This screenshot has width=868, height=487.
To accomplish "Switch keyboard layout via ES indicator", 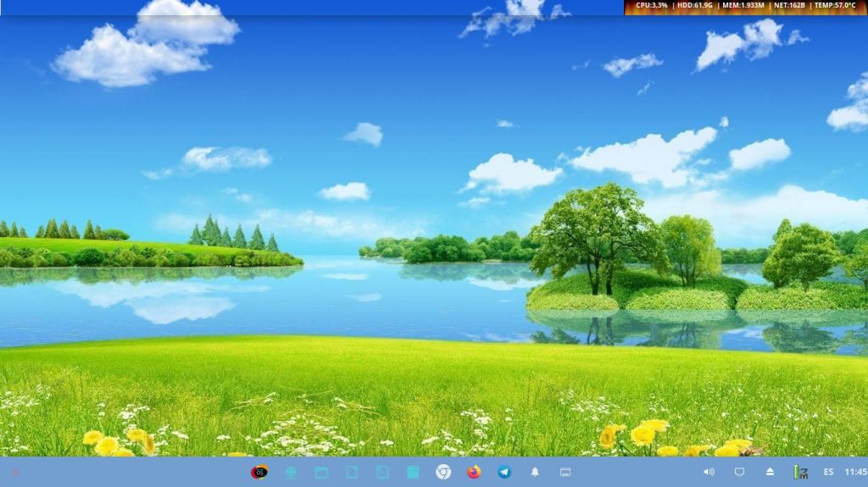I will (x=828, y=472).
